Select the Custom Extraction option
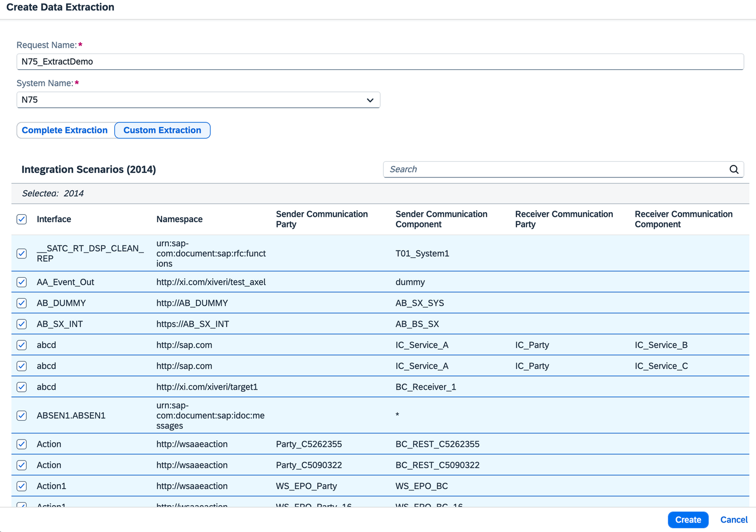This screenshot has height=532, width=756. (x=162, y=130)
